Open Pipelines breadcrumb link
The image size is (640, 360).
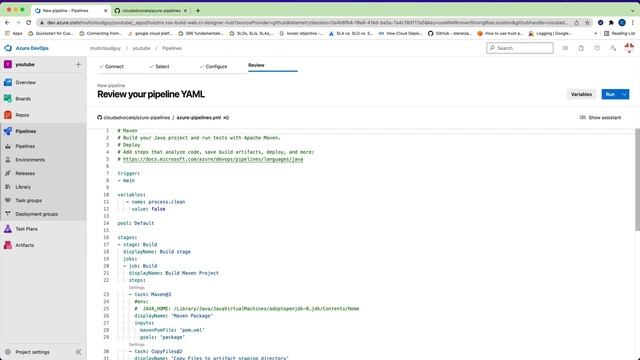click(x=172, y=48)
